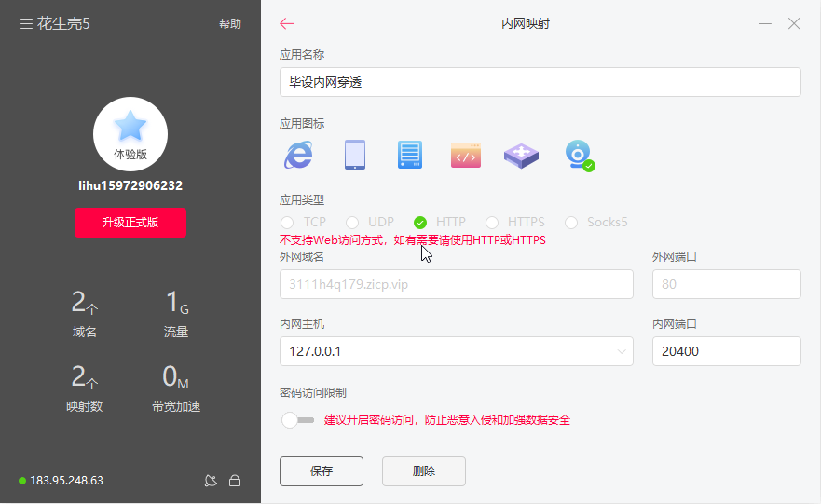Open the hamburger menu beside 花生壳5
Viewport: 821px width, 504px height.
26,23
